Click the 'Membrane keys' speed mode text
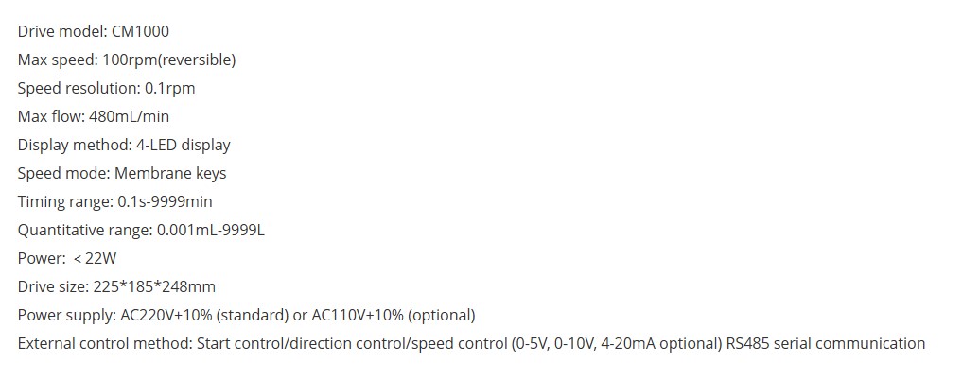The height and width of the screenshot is (380, 980). (x=170, y=173)
